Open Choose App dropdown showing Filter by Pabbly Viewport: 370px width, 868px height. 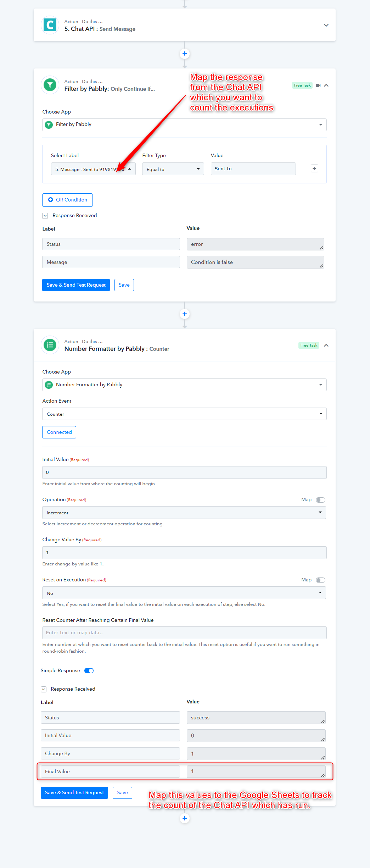184,125
